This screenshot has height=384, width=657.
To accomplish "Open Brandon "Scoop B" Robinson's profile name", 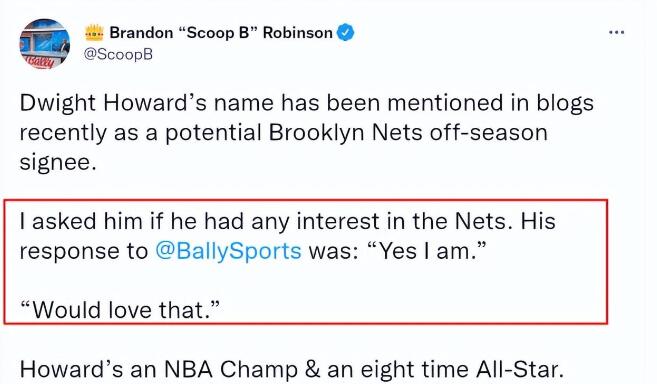I will click(x=221, y=33).
